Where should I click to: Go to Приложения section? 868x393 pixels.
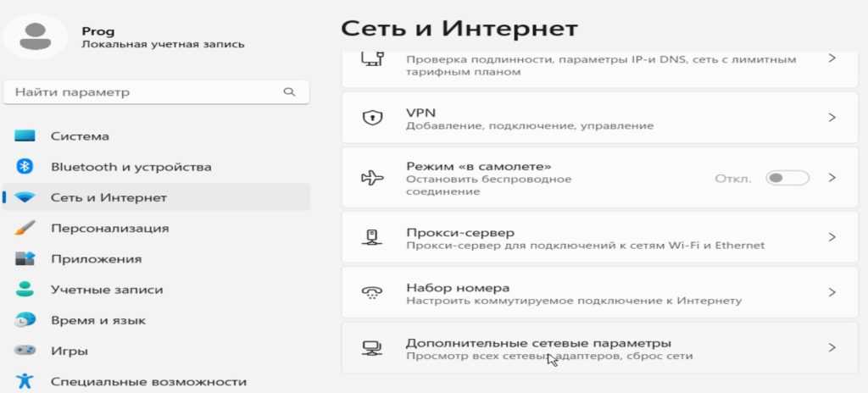pyautogui.click(x=96, y=259)
